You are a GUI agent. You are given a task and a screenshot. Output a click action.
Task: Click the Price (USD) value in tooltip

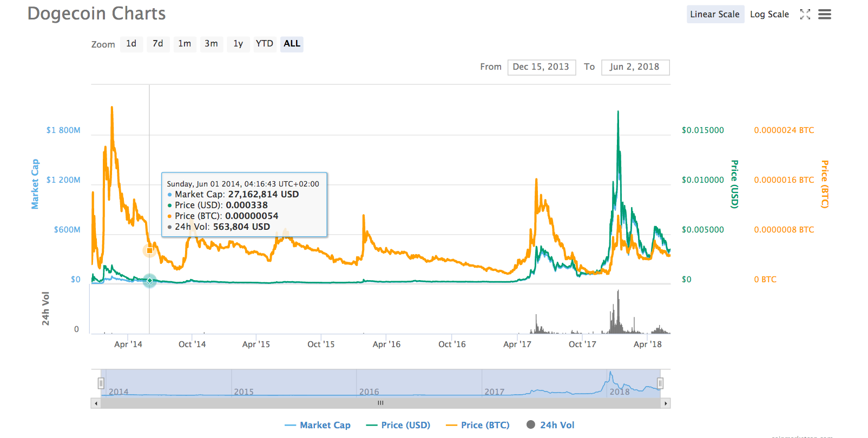(247, 205)
